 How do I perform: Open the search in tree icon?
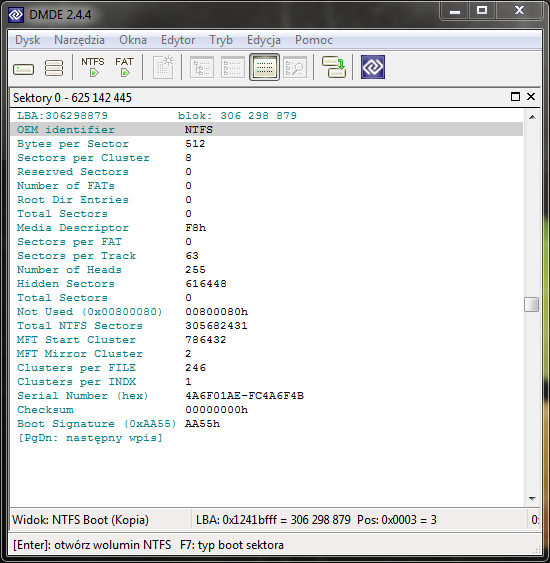coord(295,67)
